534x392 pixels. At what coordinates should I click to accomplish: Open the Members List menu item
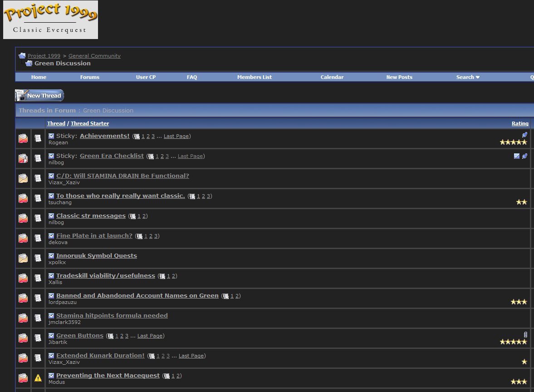(255, 77)
